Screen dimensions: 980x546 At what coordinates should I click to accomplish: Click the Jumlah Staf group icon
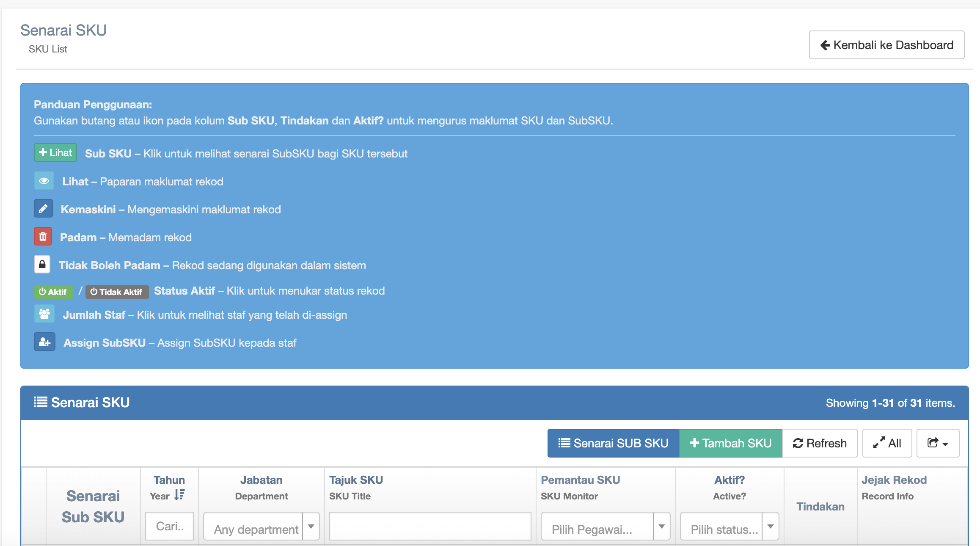coord(44,314)
